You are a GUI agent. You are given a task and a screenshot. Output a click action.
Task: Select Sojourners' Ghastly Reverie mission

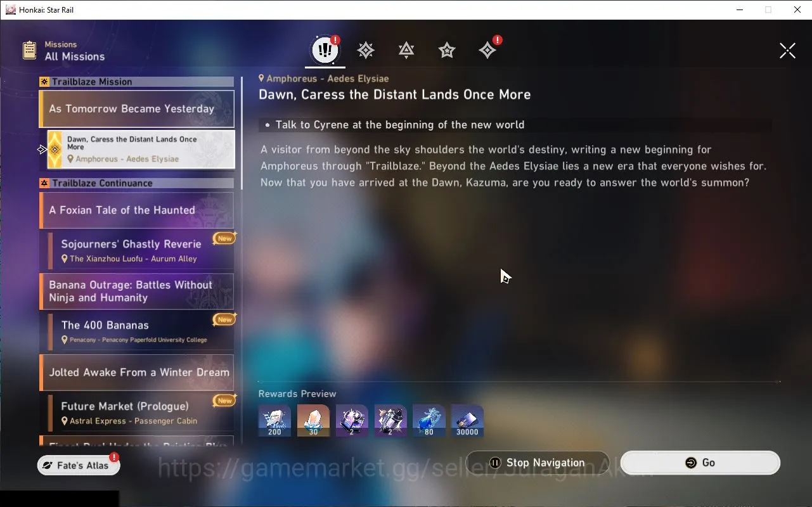tap(141, 250)
